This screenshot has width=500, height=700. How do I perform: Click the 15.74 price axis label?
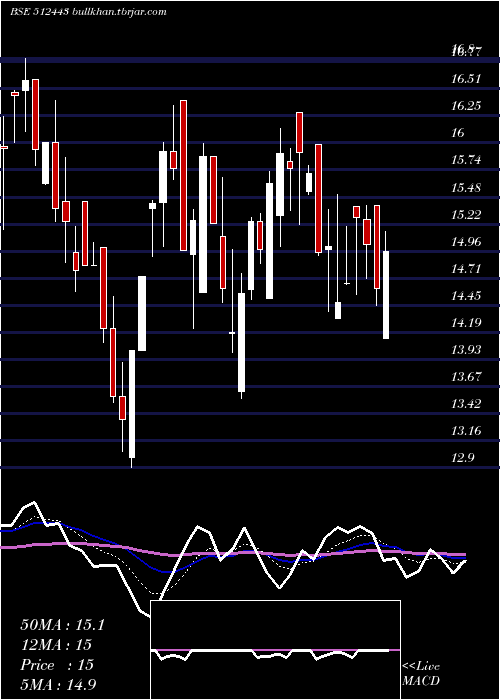pos(466,160)
